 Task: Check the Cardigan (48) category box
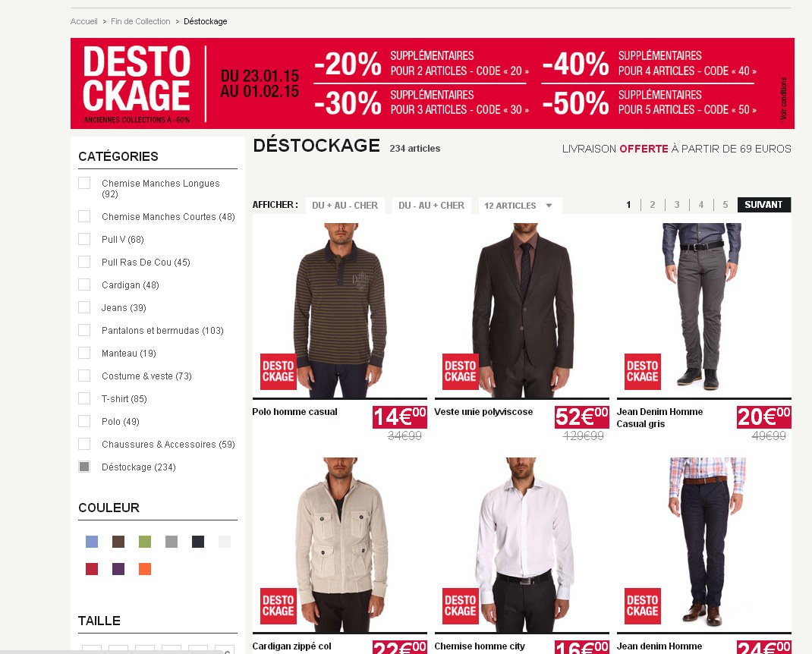(x=84, y=285)
